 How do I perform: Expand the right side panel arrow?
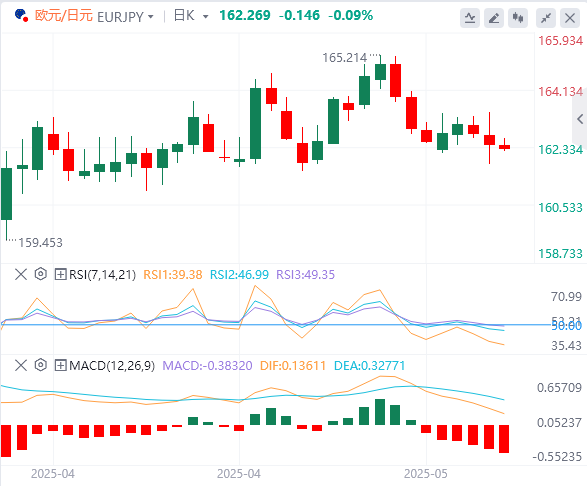point(580,119)
